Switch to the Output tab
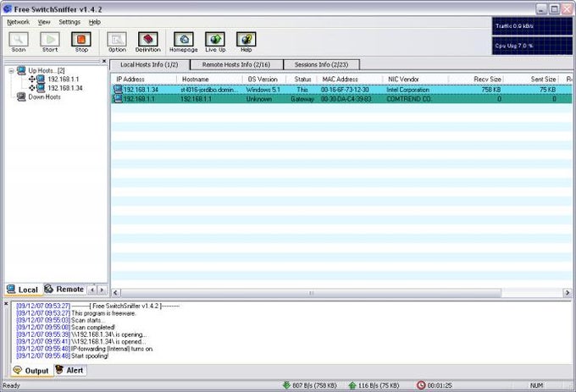This screenshot has width=576, height=392. pyautogui.click(x=30, y=371)
